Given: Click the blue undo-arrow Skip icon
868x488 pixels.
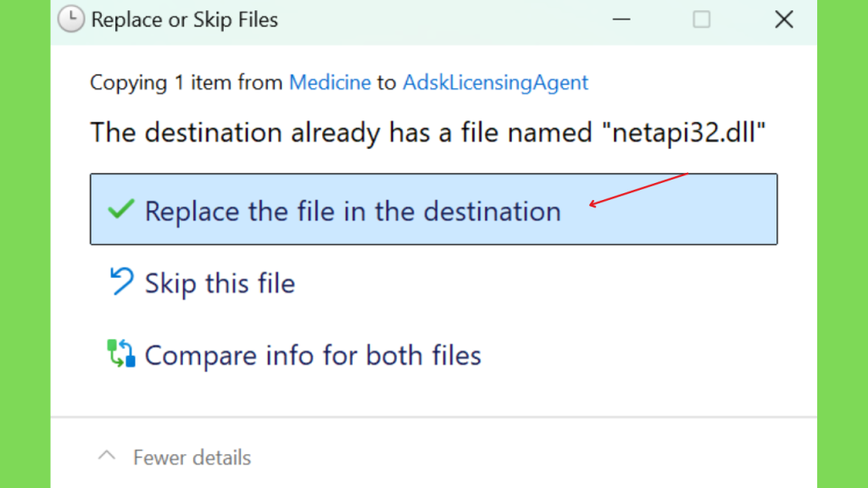Looking at the screenshot, I should 121,281.
